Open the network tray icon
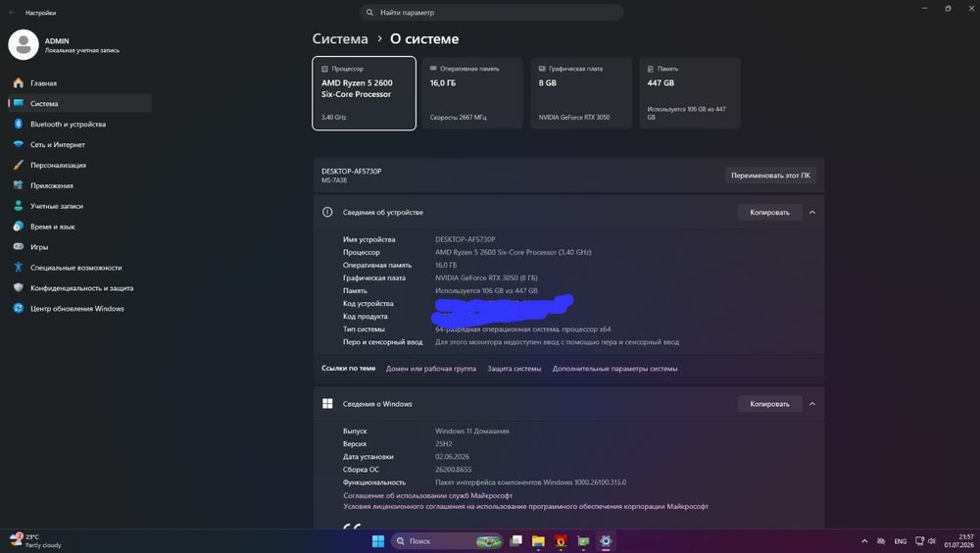This screenshot has height=553, width=980. (x=919, y=541)
